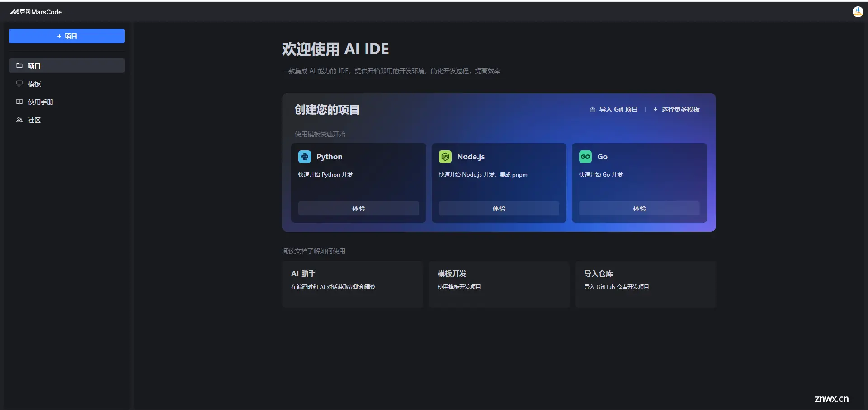Open the AI 助手 documentation card
The height and width of the screenshot is (410, 868).
pos(353,284)
